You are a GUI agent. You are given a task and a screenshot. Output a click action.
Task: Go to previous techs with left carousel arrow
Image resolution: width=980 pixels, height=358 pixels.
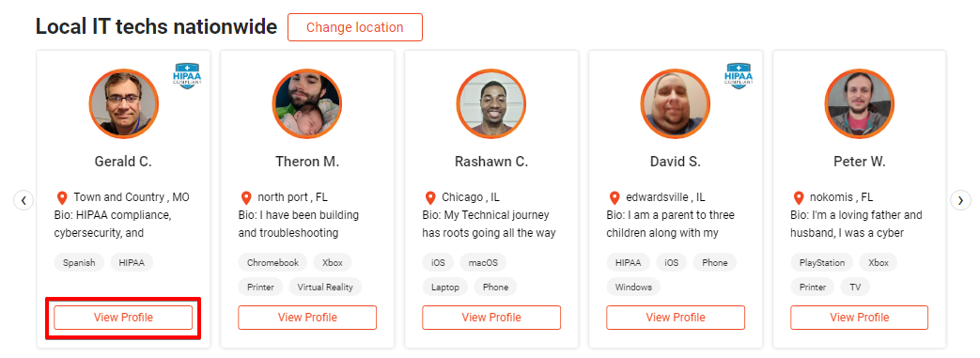click(x=23, y=200)
